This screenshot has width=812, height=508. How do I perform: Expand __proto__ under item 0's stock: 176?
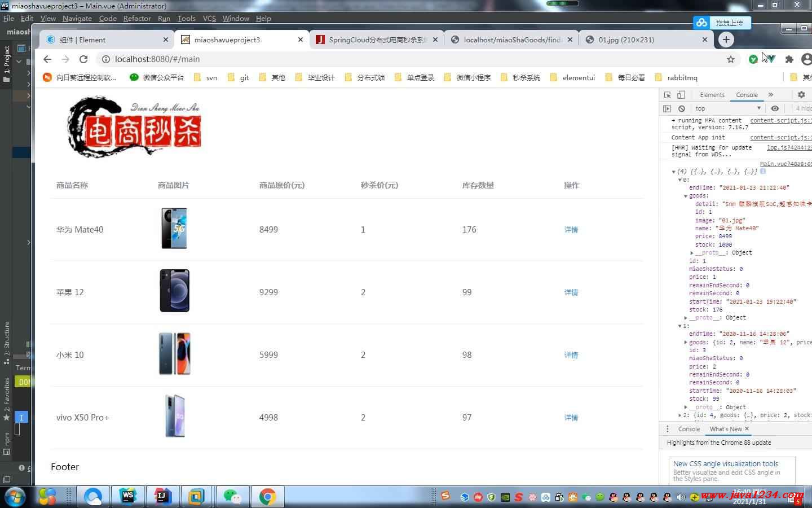point(686,318)
